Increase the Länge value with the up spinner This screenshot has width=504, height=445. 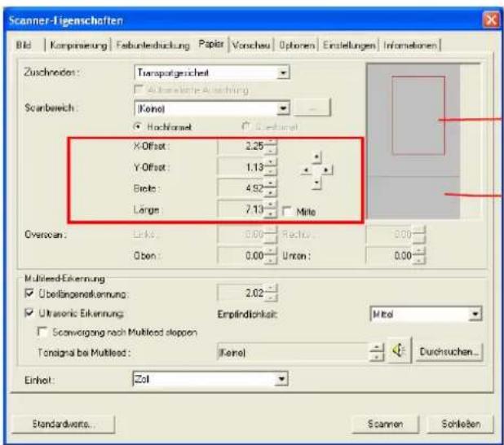[x=271, y=205]
